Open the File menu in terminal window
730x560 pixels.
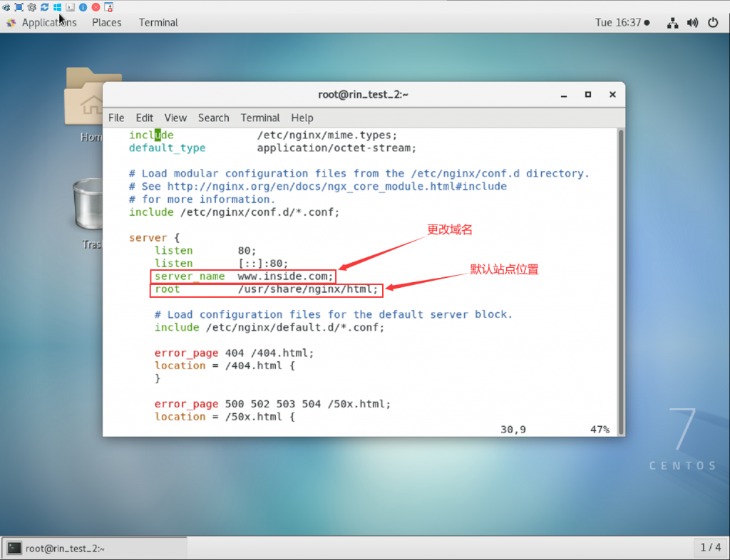[x=116, y=118]
